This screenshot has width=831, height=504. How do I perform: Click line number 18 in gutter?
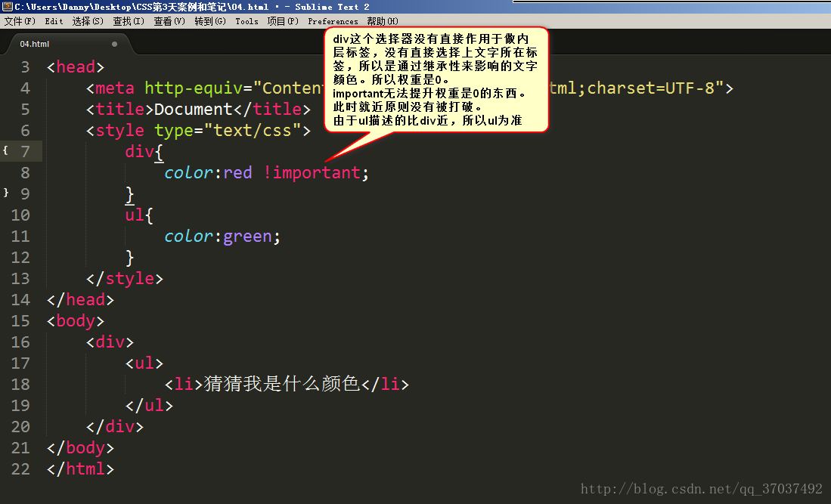click(x=20, y=385)
